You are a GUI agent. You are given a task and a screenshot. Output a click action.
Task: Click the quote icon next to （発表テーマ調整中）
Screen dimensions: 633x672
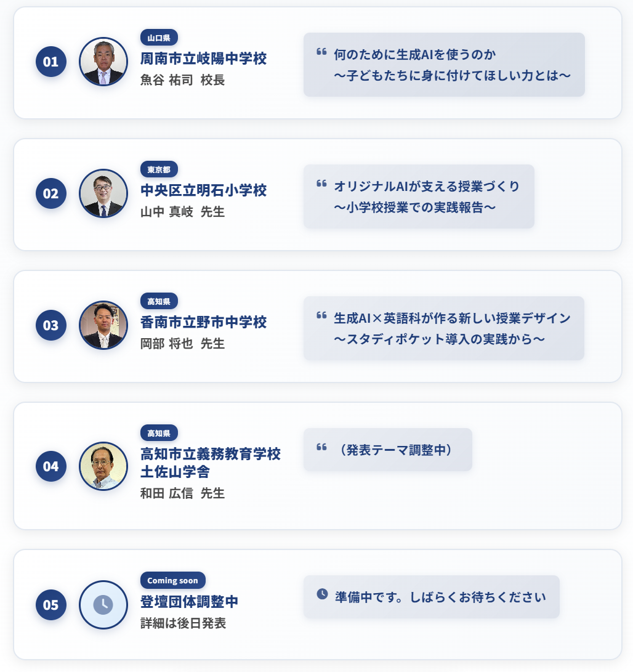pyautogui.click(x=321, y=447)
